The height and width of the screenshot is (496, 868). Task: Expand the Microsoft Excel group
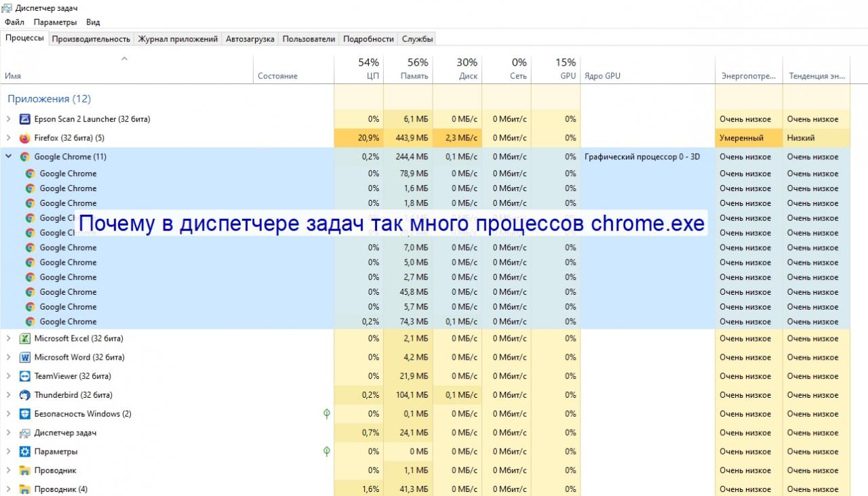tap(8, 339)
